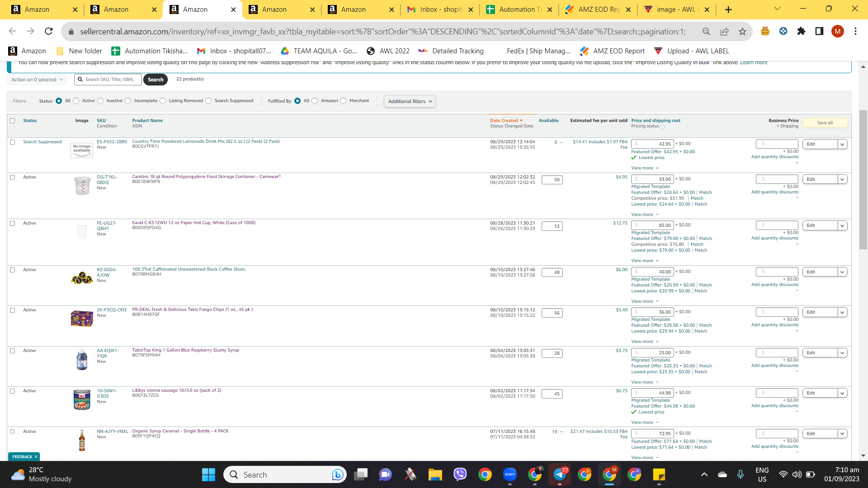Share this page from address bar
Screen dimensions: 868x488
724,31
